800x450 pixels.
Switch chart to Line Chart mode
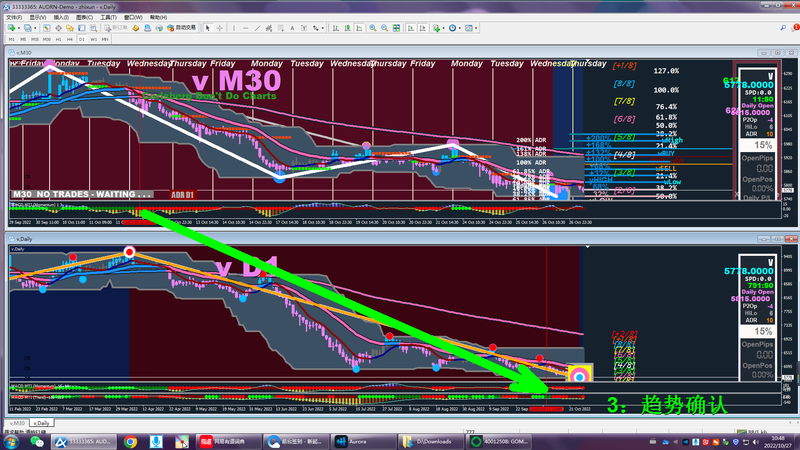coord(360,28)
